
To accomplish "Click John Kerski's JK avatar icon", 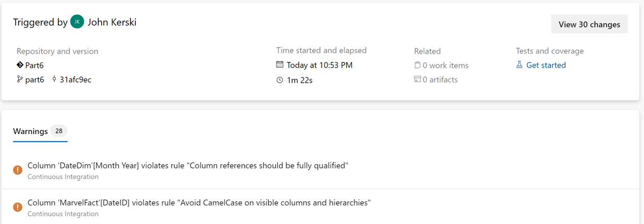I will (77, 22).
